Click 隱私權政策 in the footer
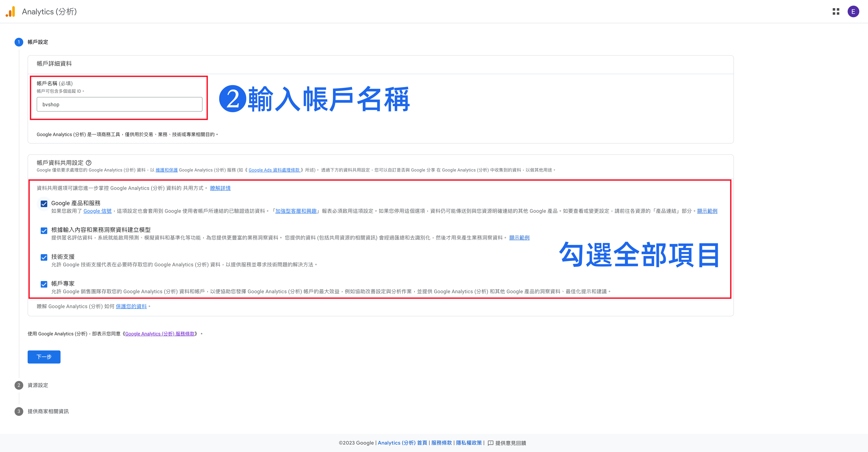 pyautogui.click(x=469, y=443)
